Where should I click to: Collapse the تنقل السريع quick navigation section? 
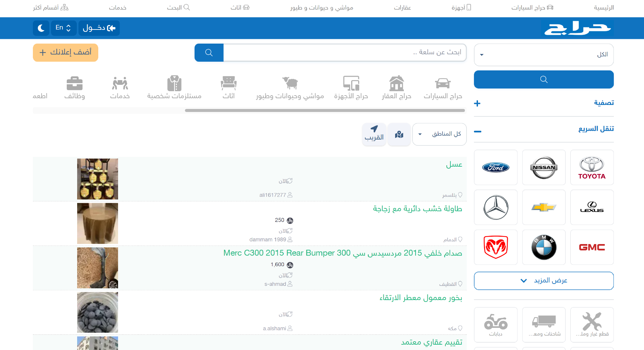[x=544, y=129]
